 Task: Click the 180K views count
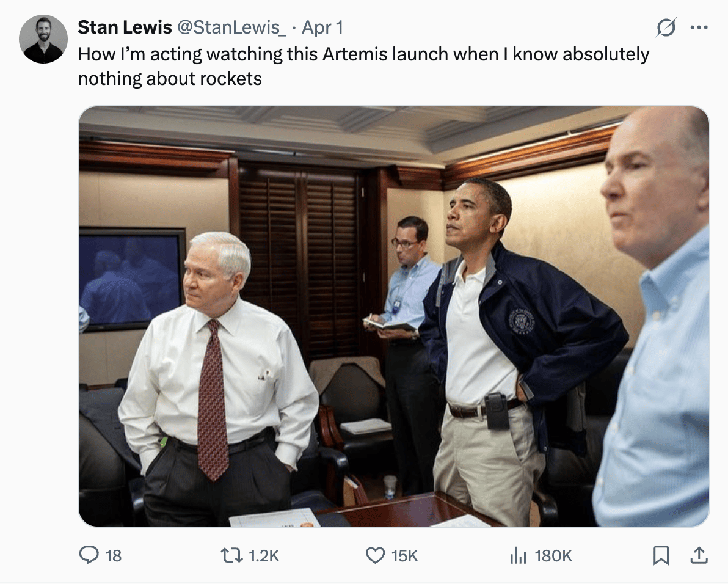[x=553, y=556]
